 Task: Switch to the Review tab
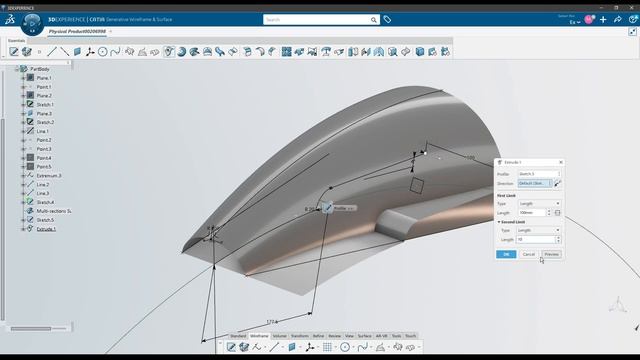[334, 336]
